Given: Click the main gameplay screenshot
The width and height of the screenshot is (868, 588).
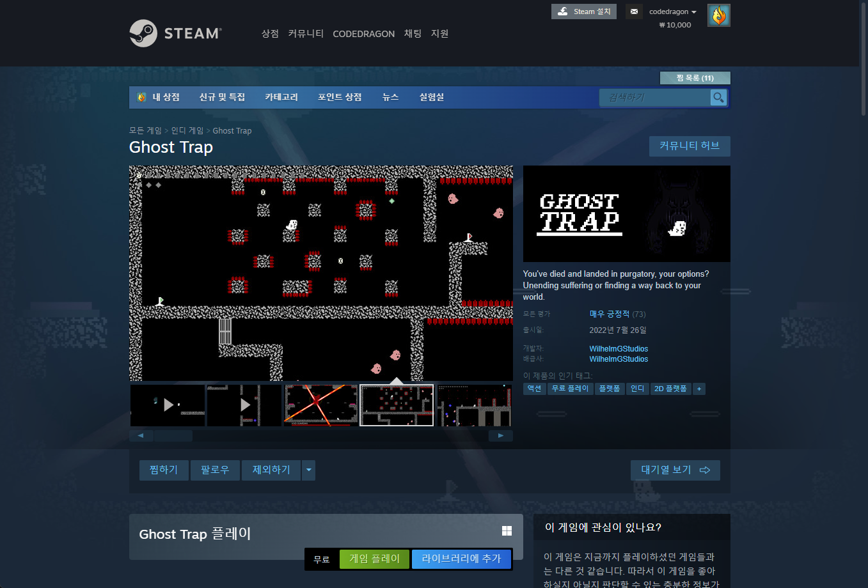Looking at the screenshot, I should click(x=321, y=274).
